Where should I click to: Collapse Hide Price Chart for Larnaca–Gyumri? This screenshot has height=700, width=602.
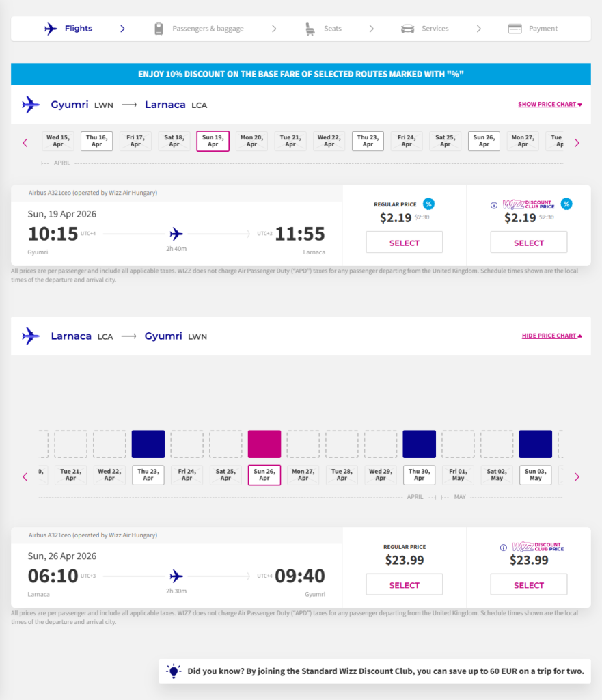(x=551, y=336)
